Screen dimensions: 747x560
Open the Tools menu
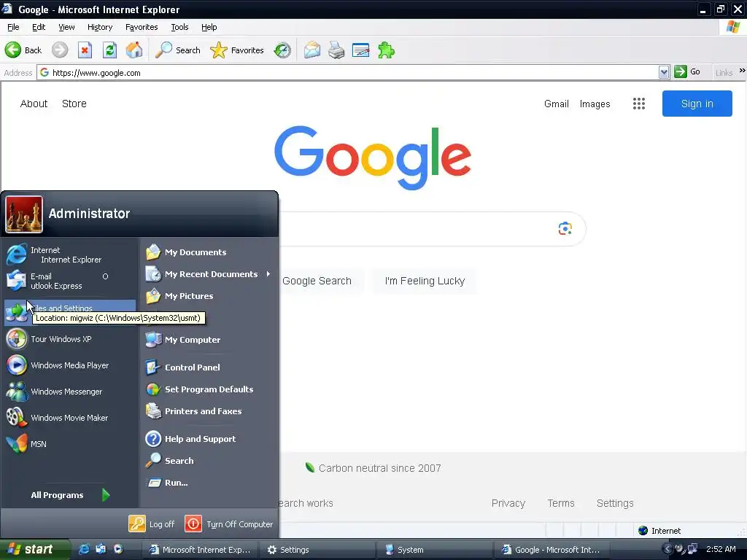(179, 27)
